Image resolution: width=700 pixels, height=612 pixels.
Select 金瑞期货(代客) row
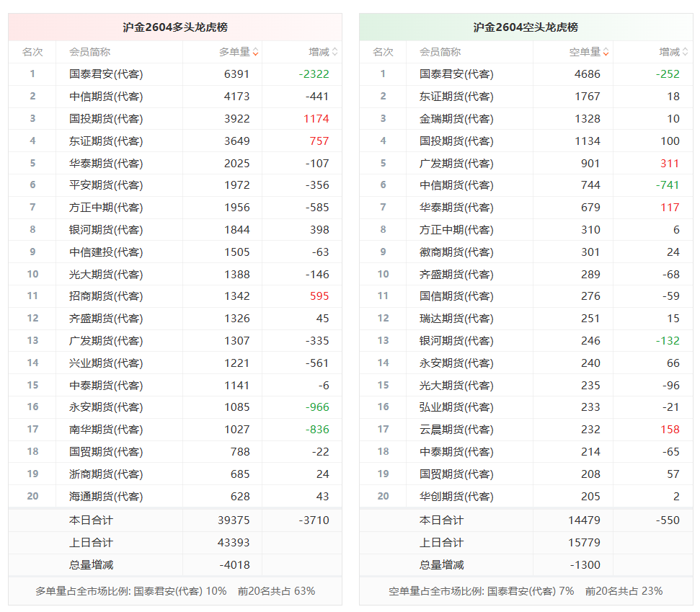pos(526,119)
